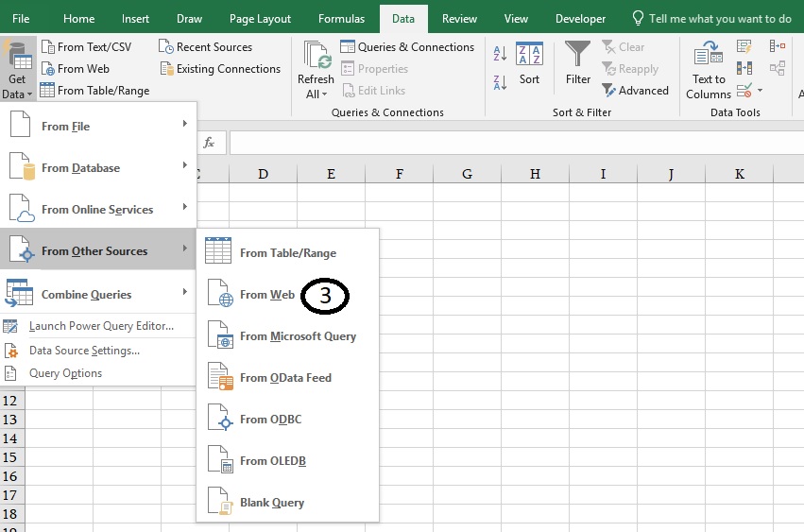Open Text to Columns wizard
The image size is (804, 532).
tap(709, 70)
